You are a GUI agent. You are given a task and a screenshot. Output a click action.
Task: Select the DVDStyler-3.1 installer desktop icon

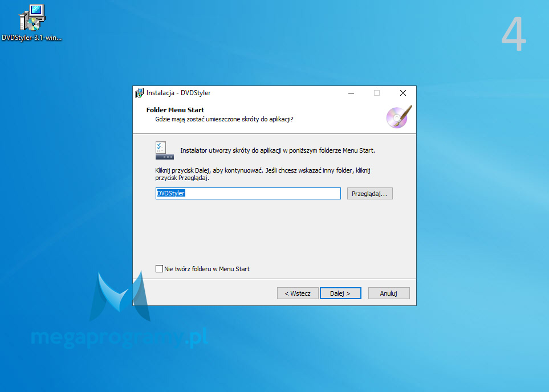(32, 23)
